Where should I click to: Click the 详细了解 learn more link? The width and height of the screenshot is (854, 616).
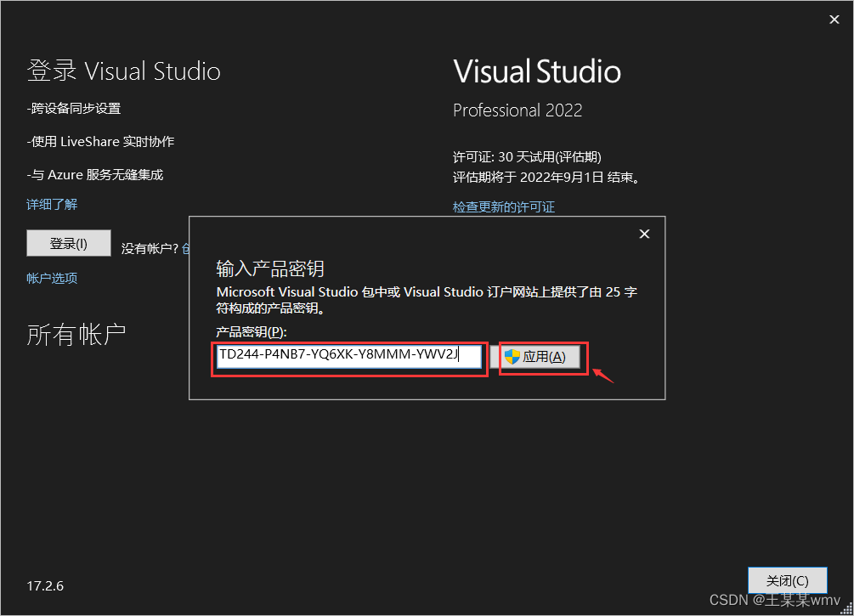coord(52,204)
